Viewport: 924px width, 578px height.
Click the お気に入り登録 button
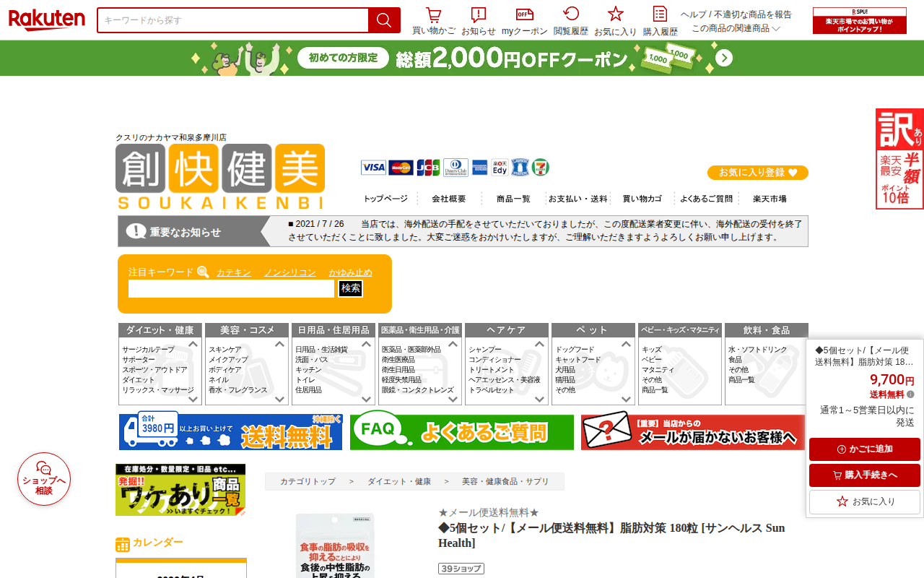[758, 173]
